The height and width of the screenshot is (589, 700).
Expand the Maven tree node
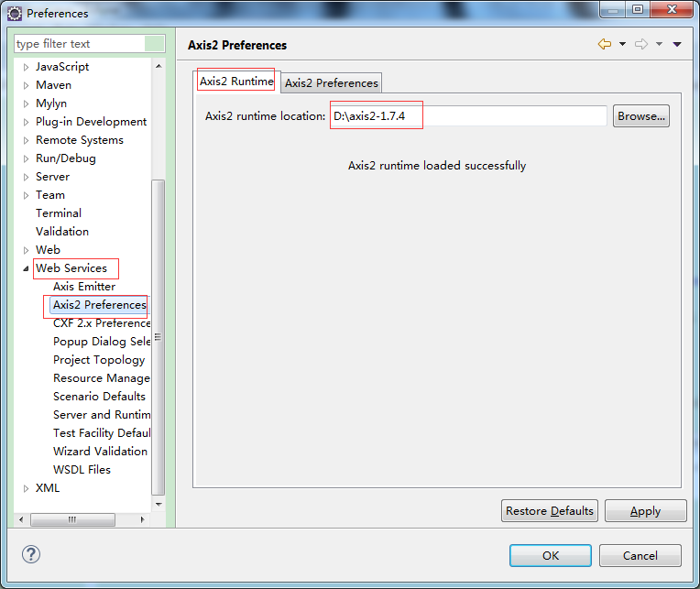pos(26,85)
